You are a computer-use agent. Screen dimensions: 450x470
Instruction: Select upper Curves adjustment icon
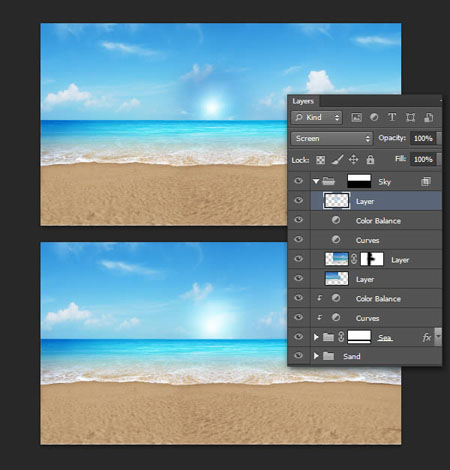point(336,239)
